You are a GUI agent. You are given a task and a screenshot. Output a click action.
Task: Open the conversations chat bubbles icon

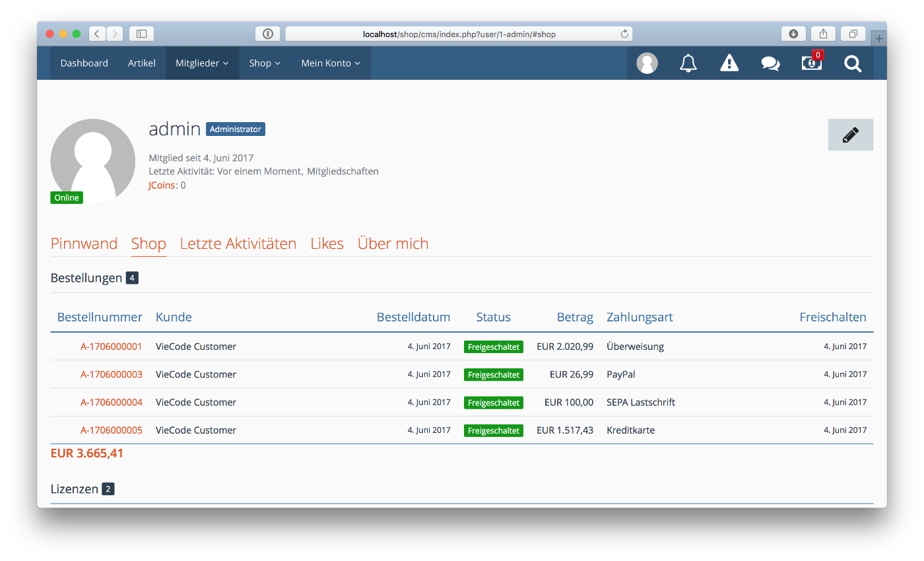coord(770,63)
